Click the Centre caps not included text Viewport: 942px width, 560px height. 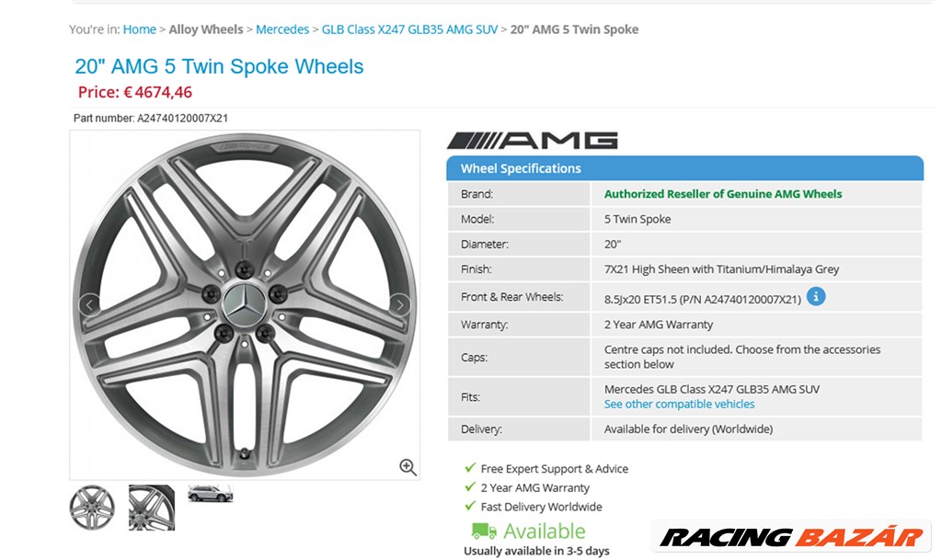(x=742, y=357)
